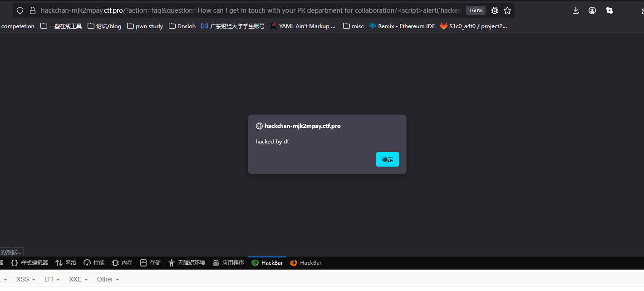Image resolution: width=644 pixels, height=291 pixels.
Task: Click the Memory chip icon
Action: pyautogui.click(x=115, y=263)
